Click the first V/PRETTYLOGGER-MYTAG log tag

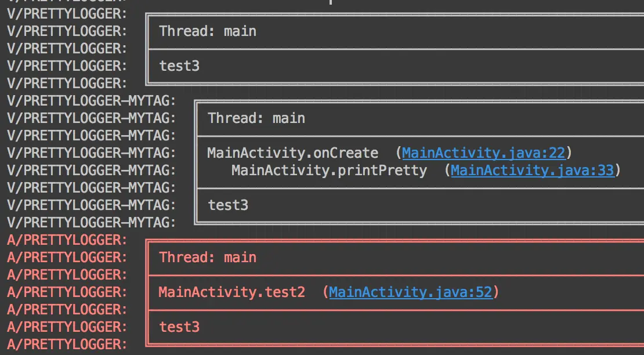(x=91, y=101)
